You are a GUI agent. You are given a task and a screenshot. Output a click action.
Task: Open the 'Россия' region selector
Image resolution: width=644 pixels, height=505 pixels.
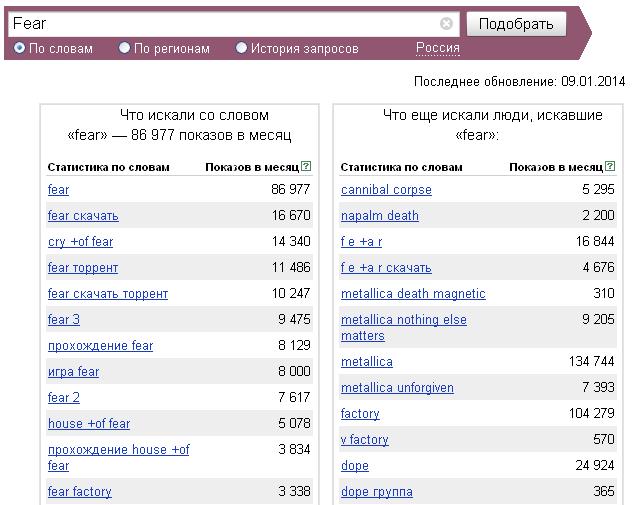[x=438, y=48]
